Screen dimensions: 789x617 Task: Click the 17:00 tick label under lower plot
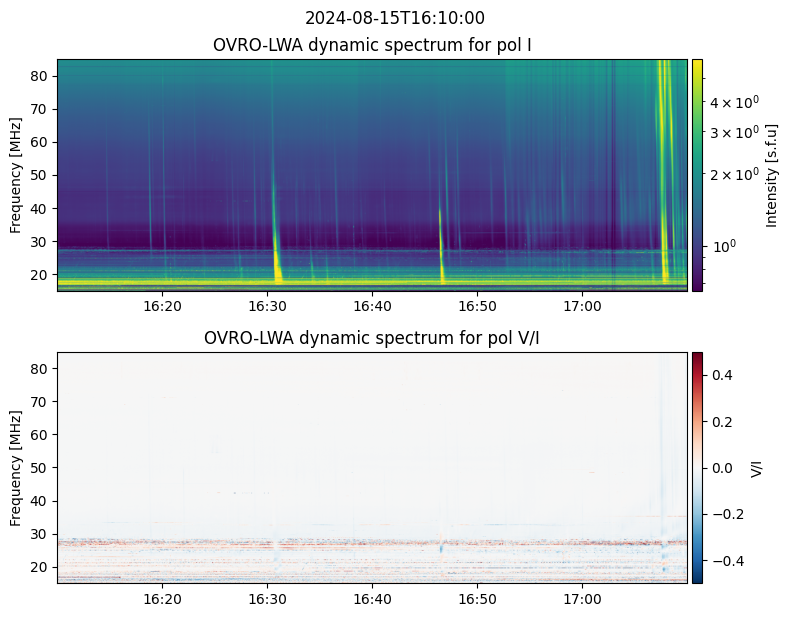tap(582, 599)
